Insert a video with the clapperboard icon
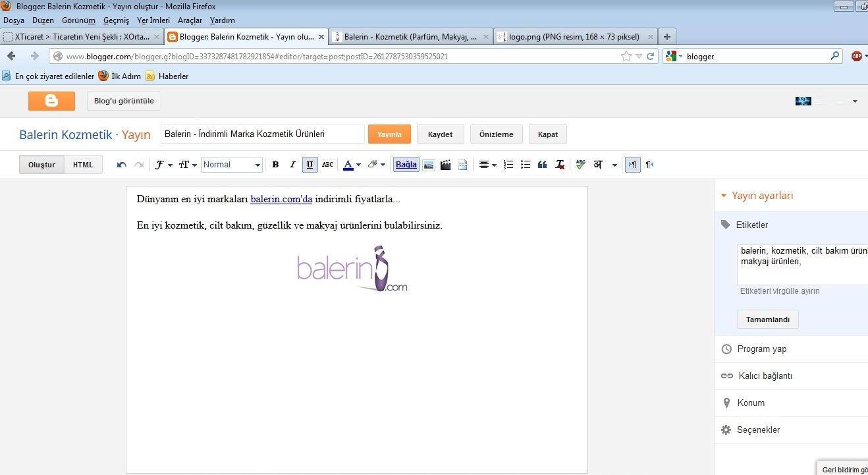Image resolution: width=868 pixels, height=475 pixels. [x=446, y=165]
